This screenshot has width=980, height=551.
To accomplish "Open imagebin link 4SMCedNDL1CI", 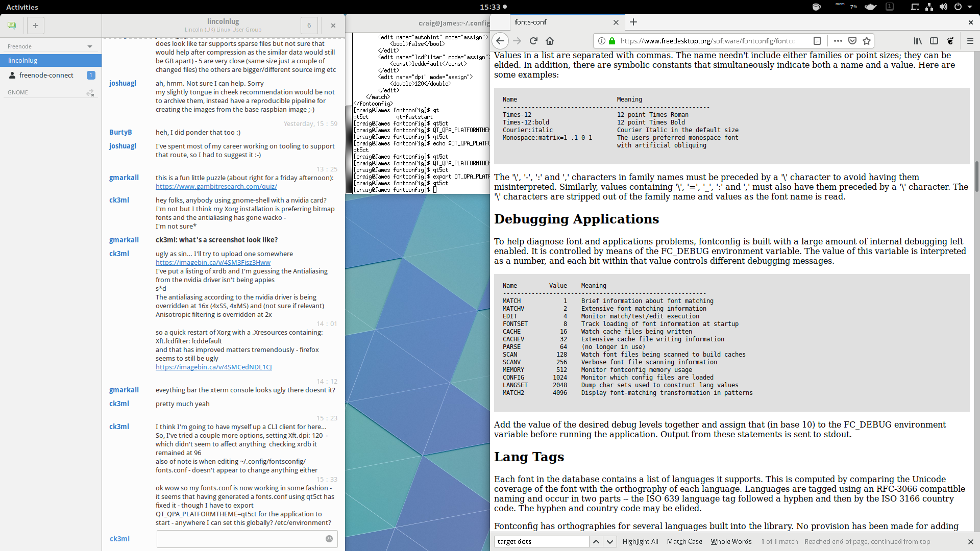I will 213,367.
